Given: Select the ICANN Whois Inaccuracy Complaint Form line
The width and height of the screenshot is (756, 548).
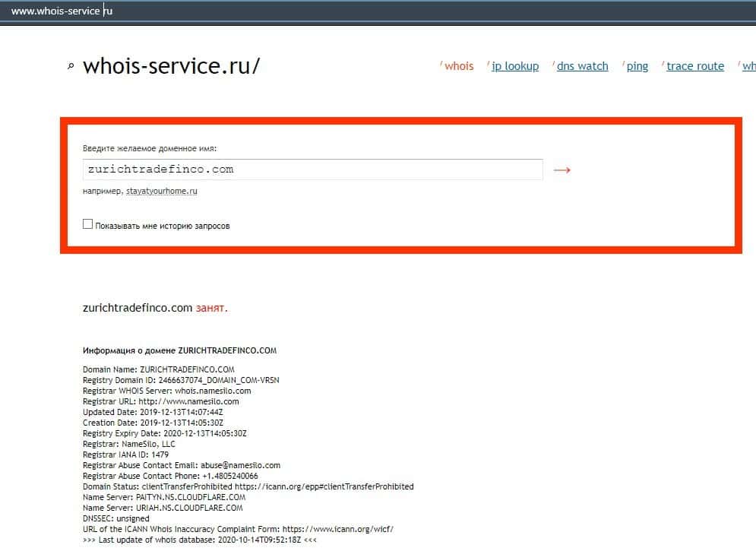Looking at the screenshot, I should [x=238, y=529].
